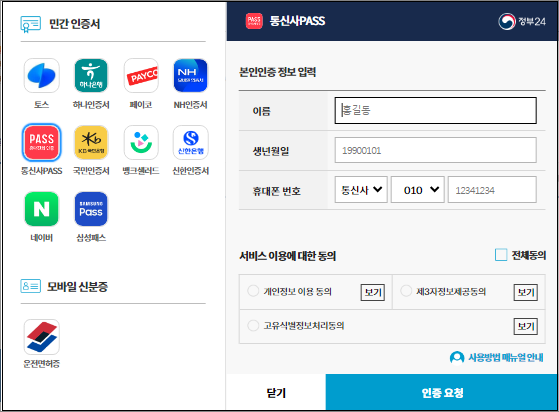This screenshot has height=412, width=559.
Task: Click the 모바일 신분증 heading text
Action: (77, 287)
